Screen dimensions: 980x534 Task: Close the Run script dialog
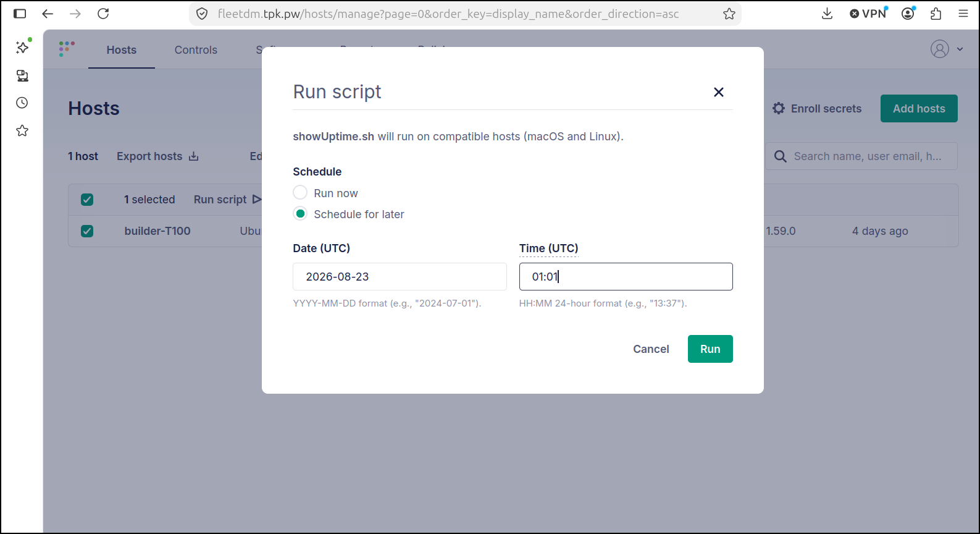718,92
